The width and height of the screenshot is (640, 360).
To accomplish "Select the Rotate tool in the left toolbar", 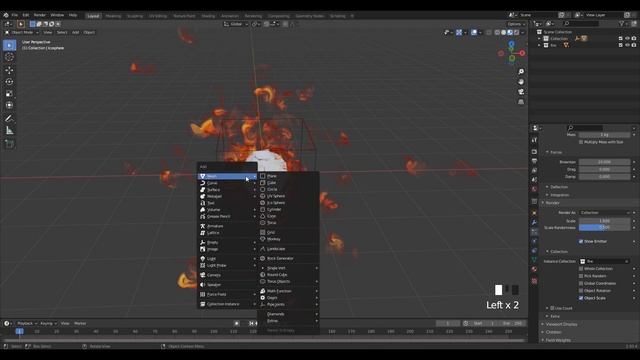I will click(x=9, y=82).
